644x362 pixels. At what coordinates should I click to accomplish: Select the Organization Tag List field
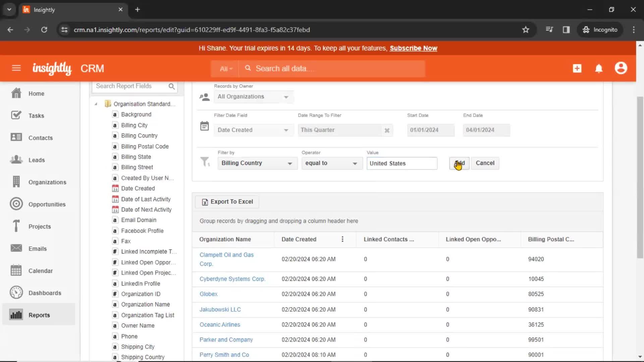pyautogui.click(x=148, y=315)
